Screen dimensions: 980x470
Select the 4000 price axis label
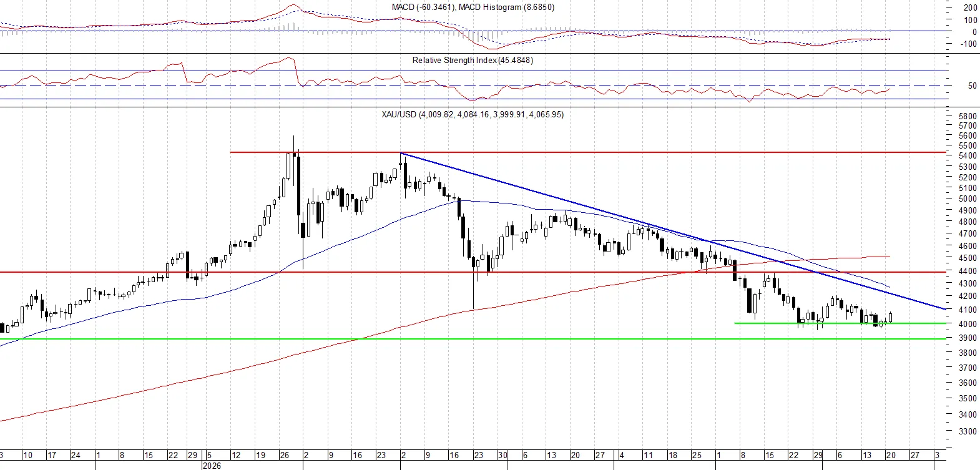click(968, 325)
